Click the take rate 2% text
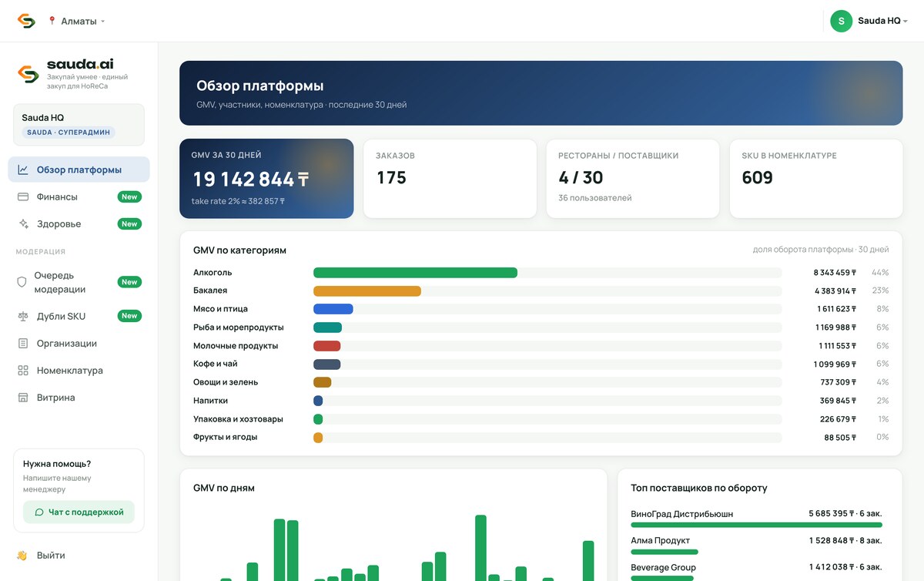 [238, 201]
